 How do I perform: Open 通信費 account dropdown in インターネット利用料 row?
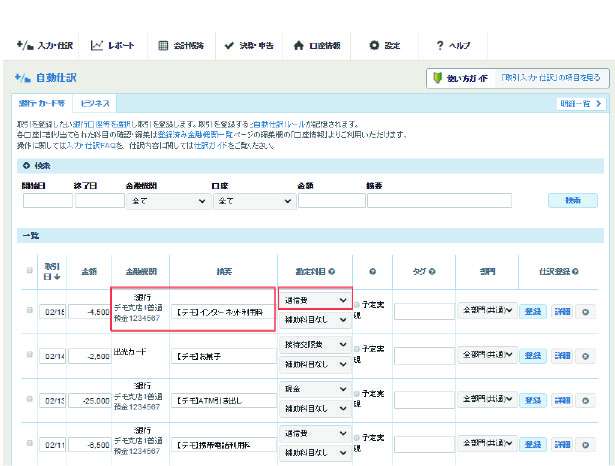click(x=315, y=300)
